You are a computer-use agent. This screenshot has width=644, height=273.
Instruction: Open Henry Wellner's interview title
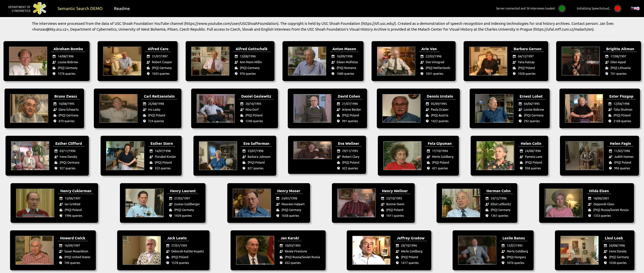pos(395,191)
